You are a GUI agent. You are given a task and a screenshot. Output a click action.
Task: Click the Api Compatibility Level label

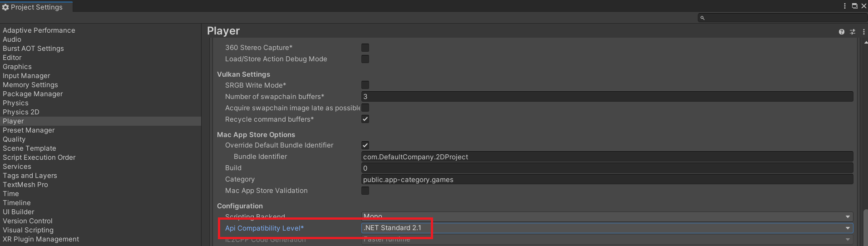coord(264,228)
